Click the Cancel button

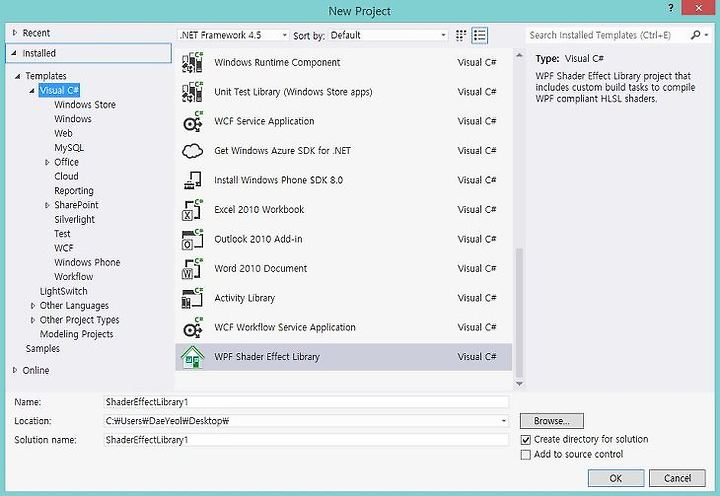[x=677, y=478]
